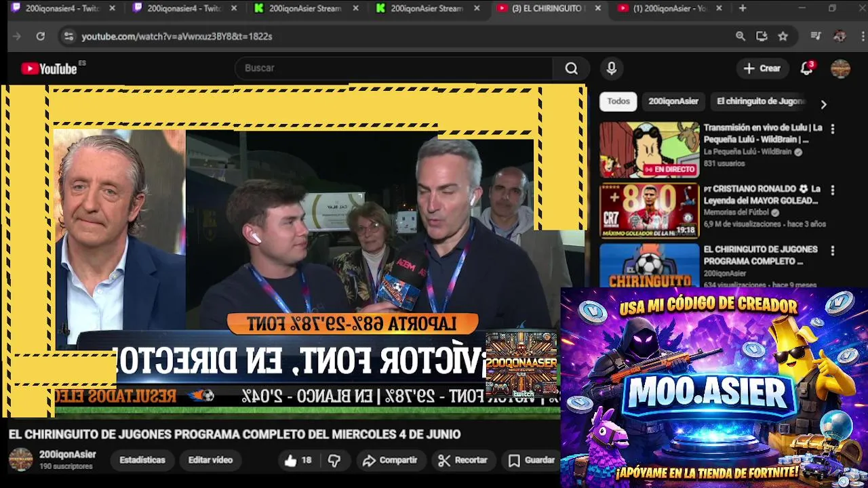
Task: Open the media controls icon in the browser toolbar
Action: coord(816,37)
